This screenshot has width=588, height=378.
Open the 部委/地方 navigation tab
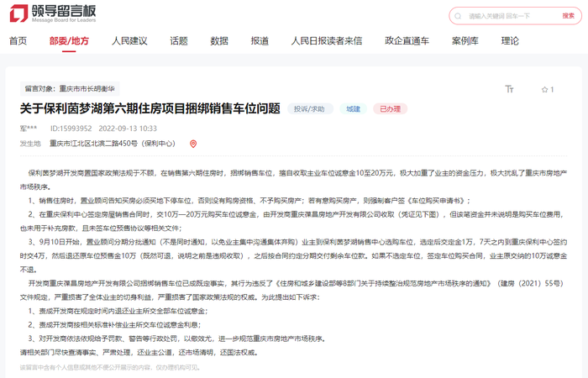pyautogui.click(x=69, y=40)
